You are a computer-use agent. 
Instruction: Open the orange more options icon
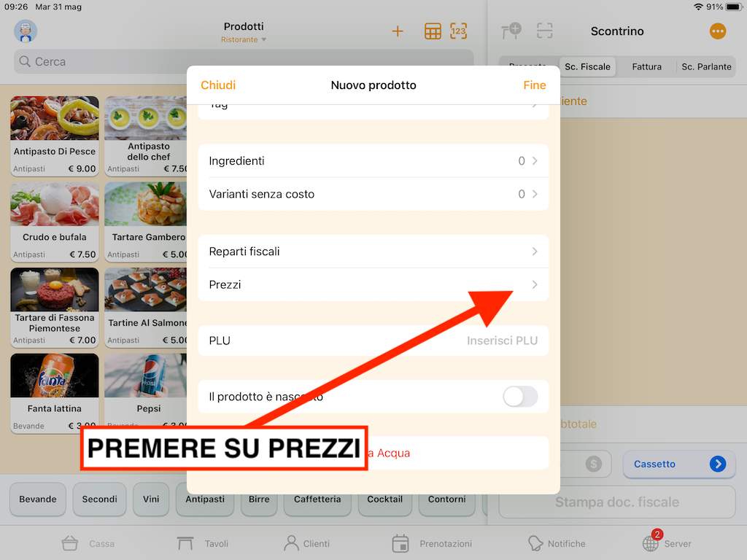coord(718,31)
